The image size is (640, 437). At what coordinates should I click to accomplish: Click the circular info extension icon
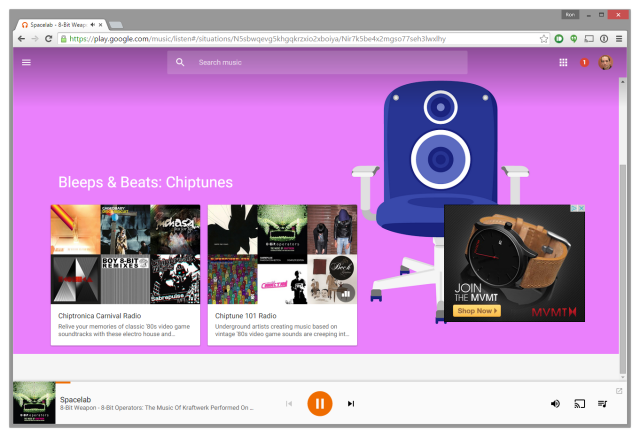[x=604, y=39]
